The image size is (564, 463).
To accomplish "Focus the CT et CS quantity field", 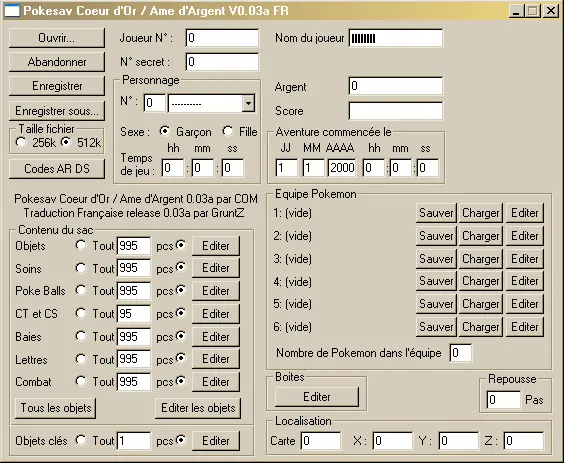I will coord(134,314).
